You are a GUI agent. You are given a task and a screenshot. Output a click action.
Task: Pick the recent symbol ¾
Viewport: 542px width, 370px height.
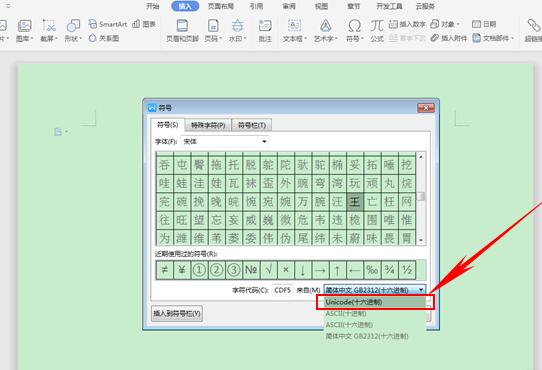point(389,270)
